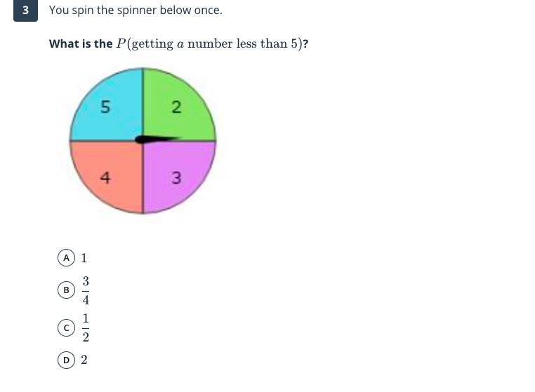Click the black spinner pointer arrow
The width and height of the screenshot is (535, 392).
(157, 139)
